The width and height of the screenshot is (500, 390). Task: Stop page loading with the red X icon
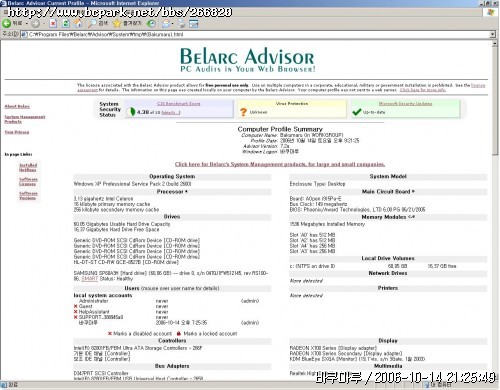click(53, 23)
